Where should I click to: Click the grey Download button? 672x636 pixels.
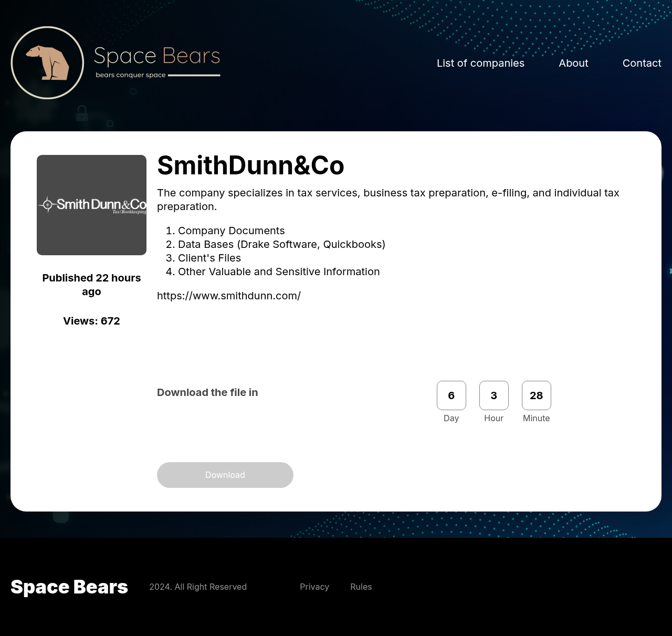225,475
